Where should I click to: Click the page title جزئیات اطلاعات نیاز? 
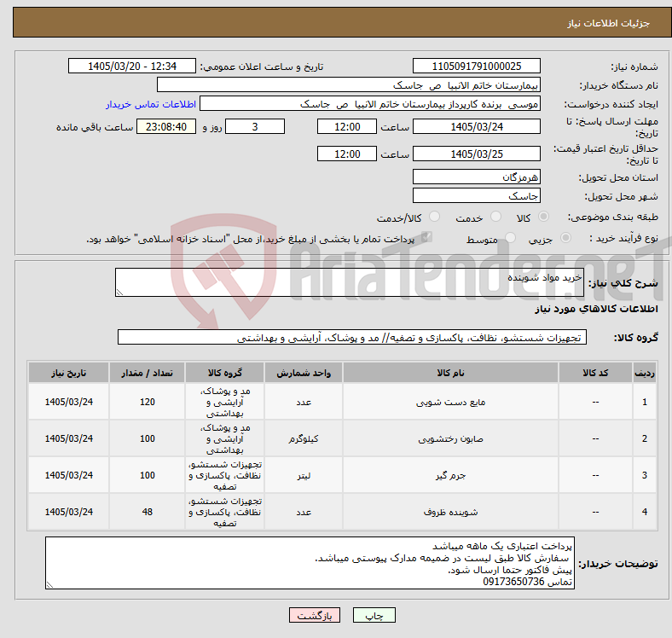[609, 23]
